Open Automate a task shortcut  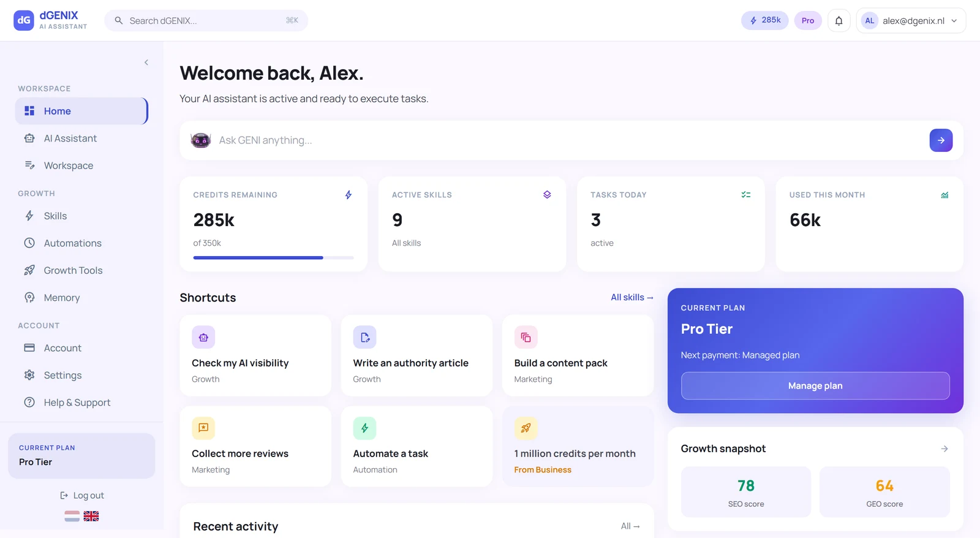417,446
